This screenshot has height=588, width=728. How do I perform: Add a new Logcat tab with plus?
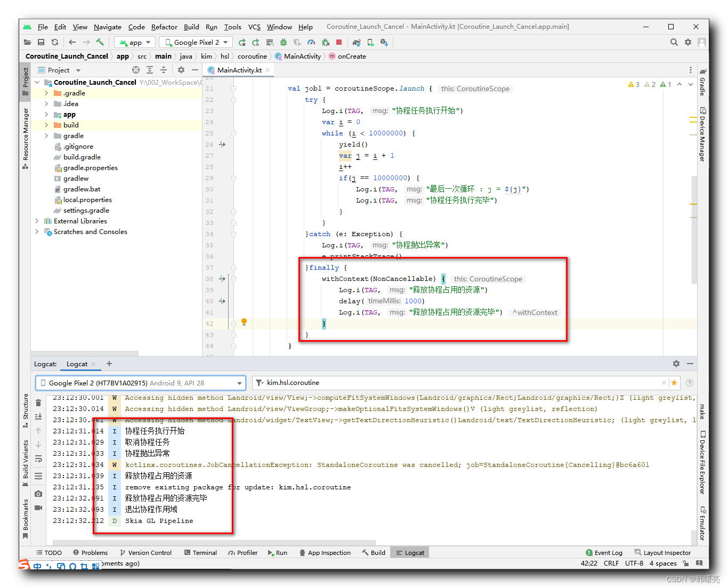click(109, 364)
